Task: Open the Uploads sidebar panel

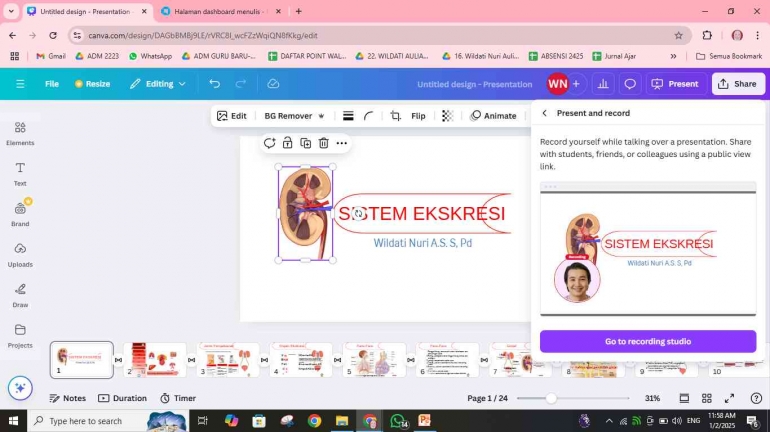Action: 20,255
